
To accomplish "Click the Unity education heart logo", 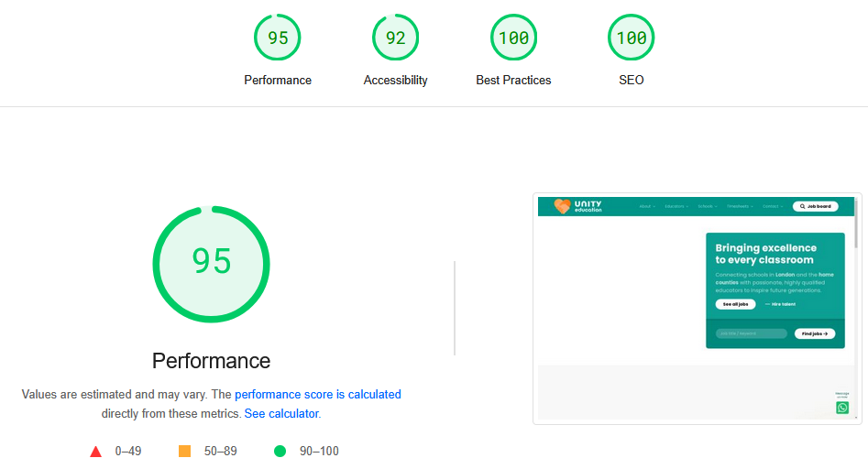I will pyautogui.click(x=562, y=207).
